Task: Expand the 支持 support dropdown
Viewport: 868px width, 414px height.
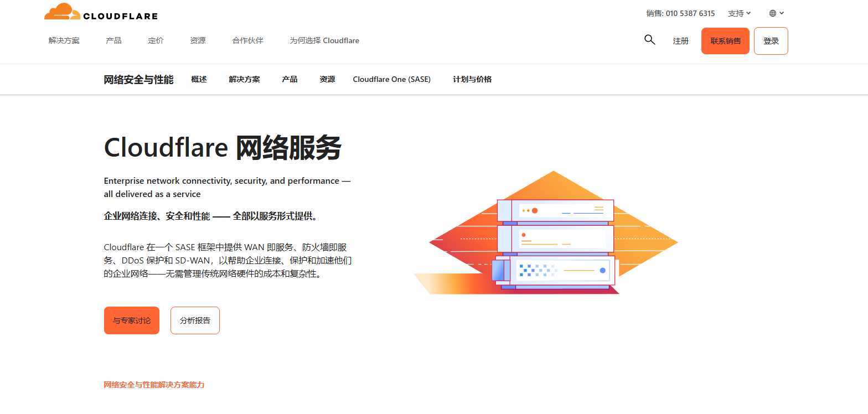Action: point(740,13)
